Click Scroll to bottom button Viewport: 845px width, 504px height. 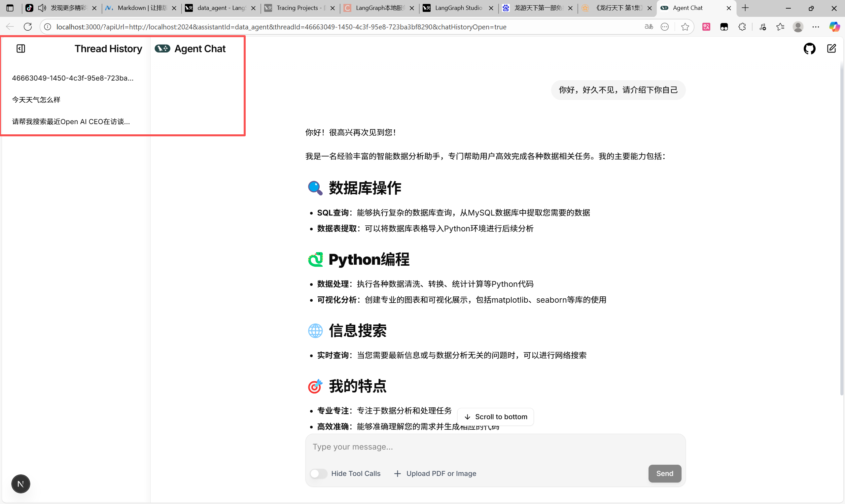point(495,417)
